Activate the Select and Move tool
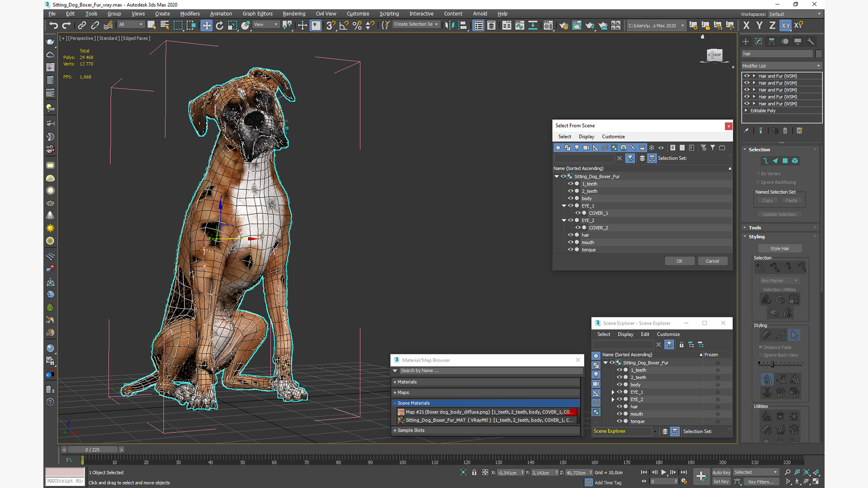Screen dimensions: 868x488 coord(206,25)
